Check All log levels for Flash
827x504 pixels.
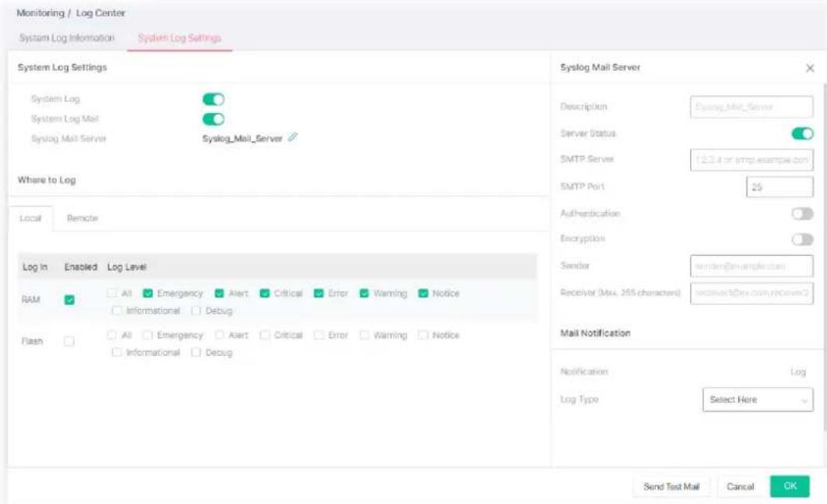point(112,335)
